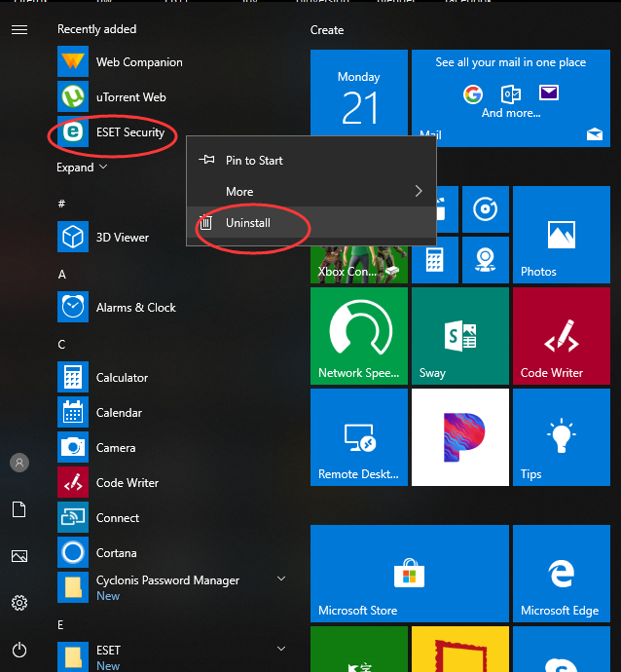Open the hamburger navigation menu
The width and height of the screenshot is (621, 672).
(x=19, y=29)
